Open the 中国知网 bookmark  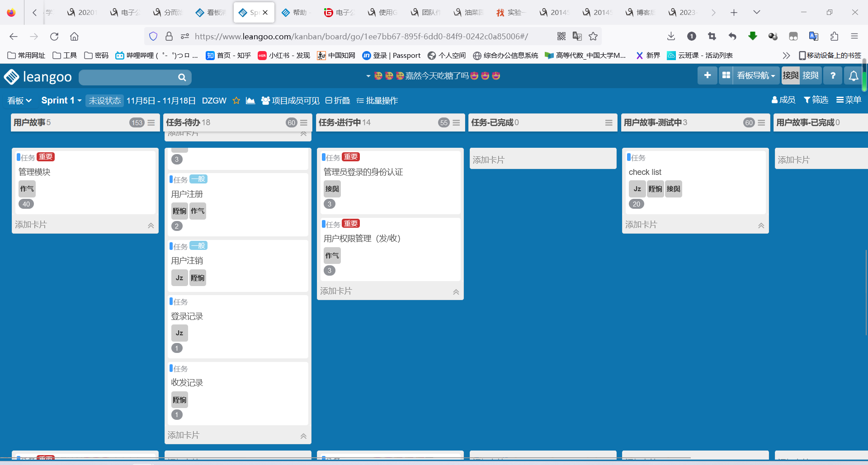click(x=336, y=55)
